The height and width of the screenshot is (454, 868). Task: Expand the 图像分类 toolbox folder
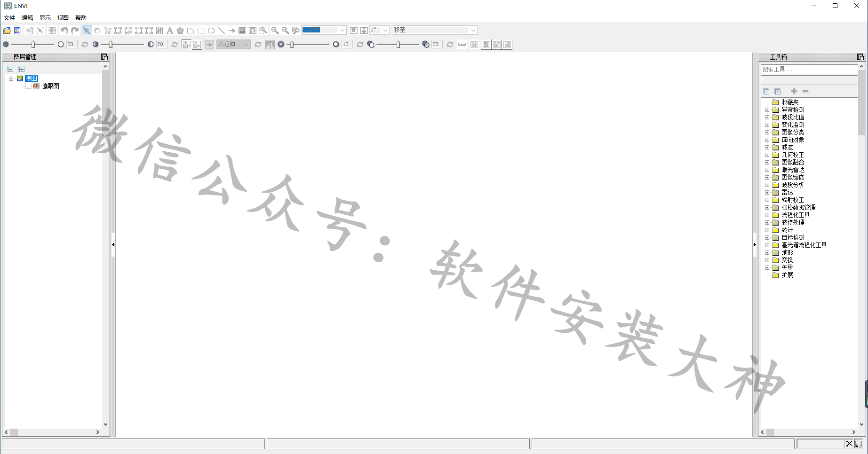pos(767,132)
